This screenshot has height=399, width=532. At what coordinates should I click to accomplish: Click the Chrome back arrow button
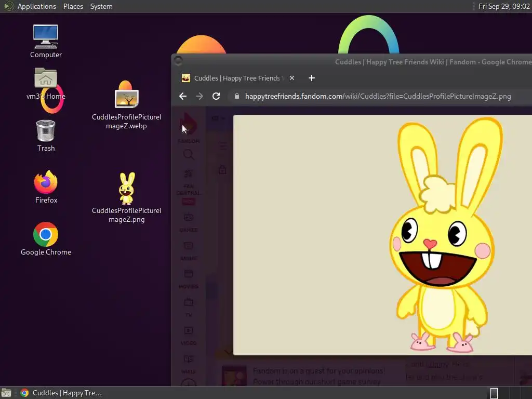pos(183,96)
